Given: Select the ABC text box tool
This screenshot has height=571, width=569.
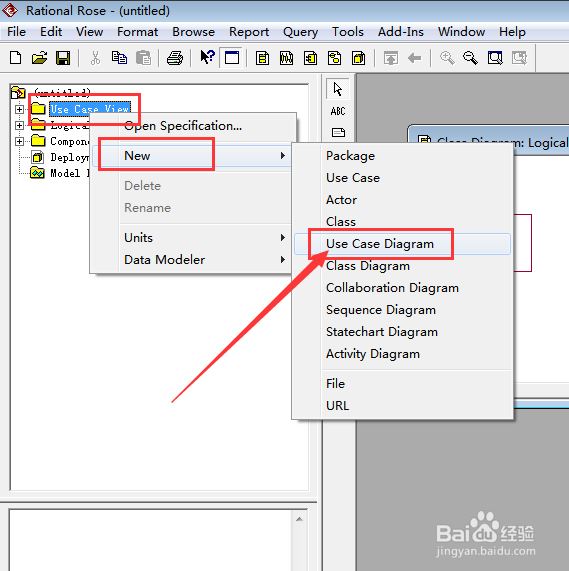Looking at the screenshot, I should [x=338, y=111].
